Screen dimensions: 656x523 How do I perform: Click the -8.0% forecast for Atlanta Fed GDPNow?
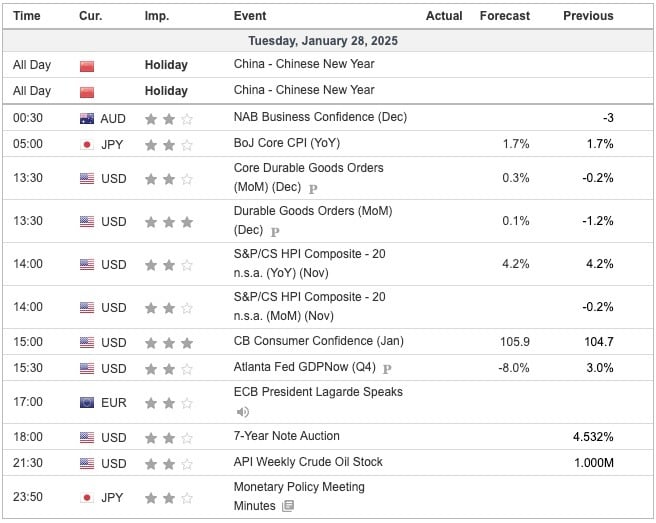pyautogui.click(x=514, y=368)
